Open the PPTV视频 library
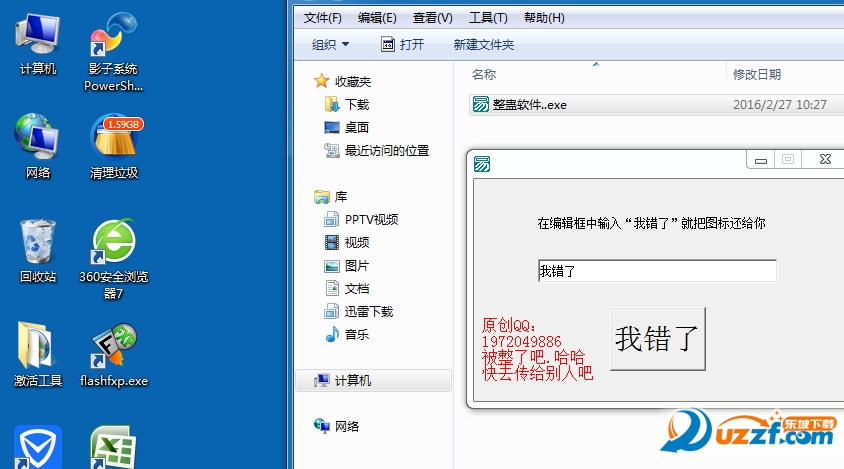The width and height of the screenshot is (844, 469). tap(361, 220)
